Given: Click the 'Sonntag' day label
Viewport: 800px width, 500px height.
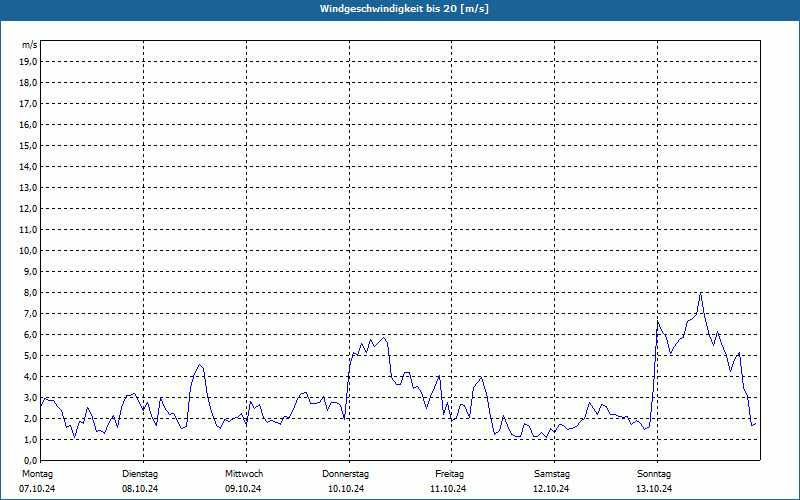Looking at the screenshot, I should coord(654,474).
